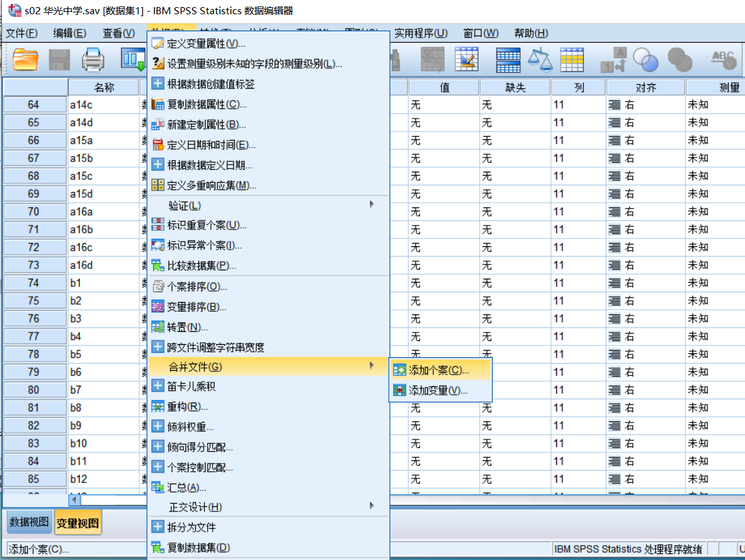
Task: Click the Use Variable Sets circles icon
Action: pyautogui.click(x=646, y=60)
